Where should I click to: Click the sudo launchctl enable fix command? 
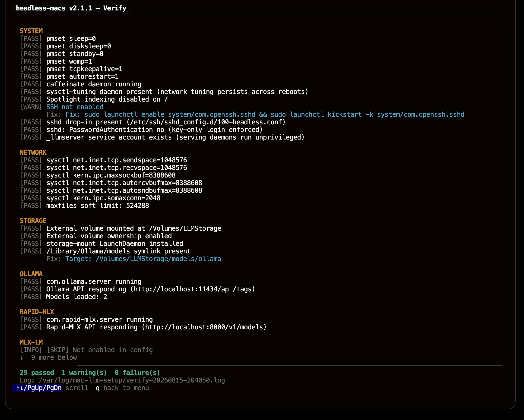click(274, 115)
